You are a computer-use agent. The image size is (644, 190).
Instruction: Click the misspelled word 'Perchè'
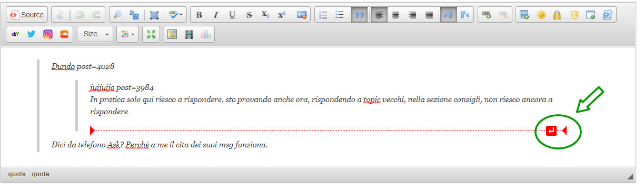[137, 145]
